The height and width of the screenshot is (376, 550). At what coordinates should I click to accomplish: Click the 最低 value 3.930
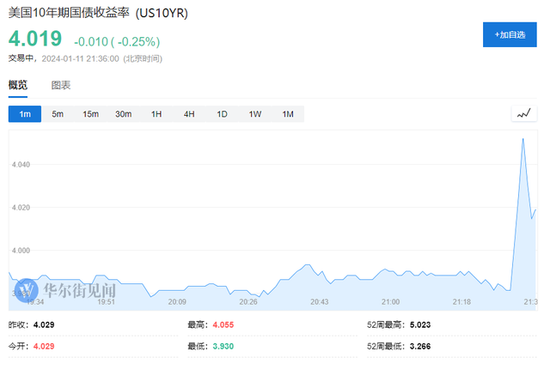(223, 346)
